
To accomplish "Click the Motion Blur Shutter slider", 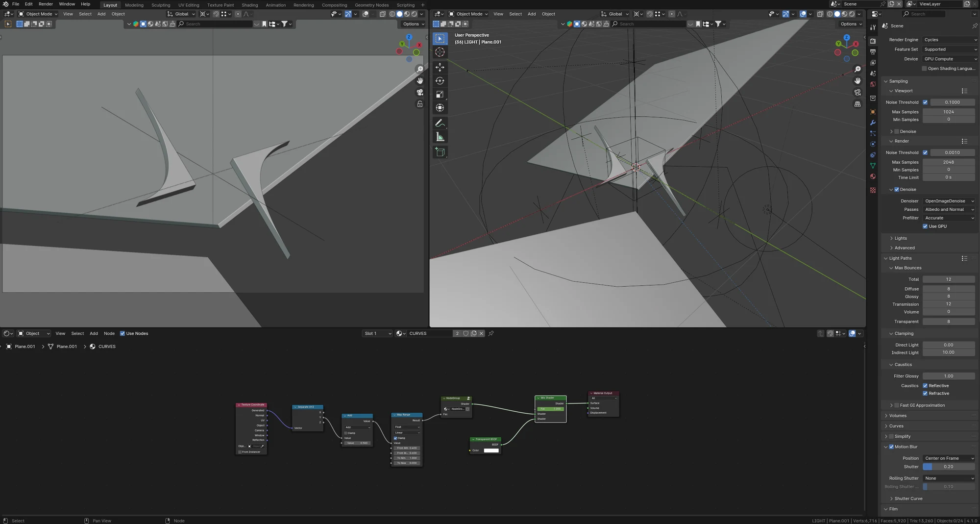I will tap(949, 467).
